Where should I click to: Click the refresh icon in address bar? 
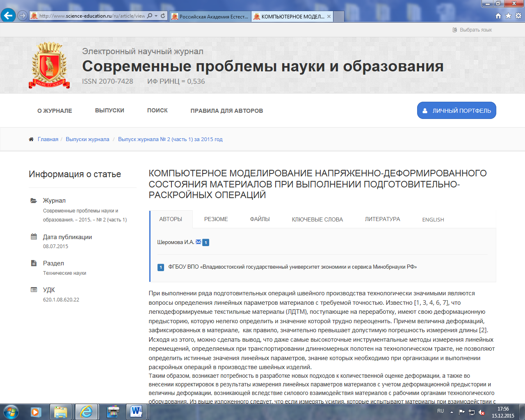point(163,16)
